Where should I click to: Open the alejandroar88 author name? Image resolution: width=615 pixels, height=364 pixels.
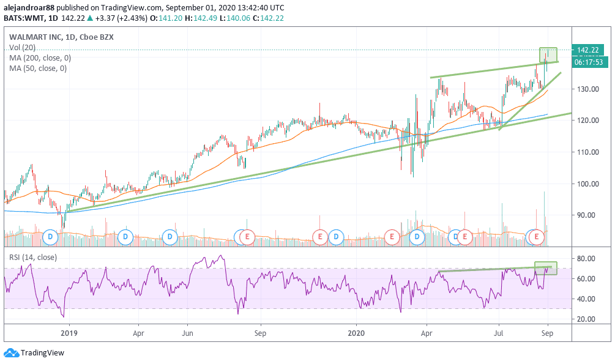[x=29, y=7]
